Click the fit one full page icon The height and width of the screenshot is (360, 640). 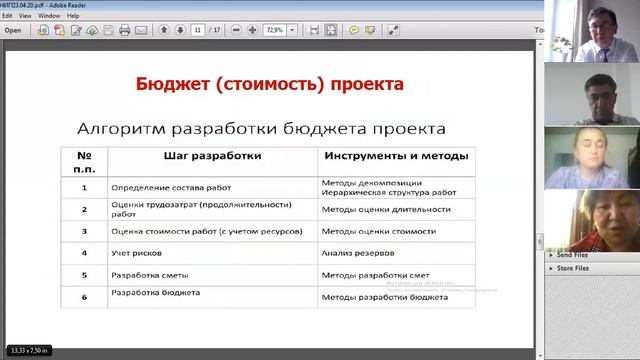pos(331,30)
